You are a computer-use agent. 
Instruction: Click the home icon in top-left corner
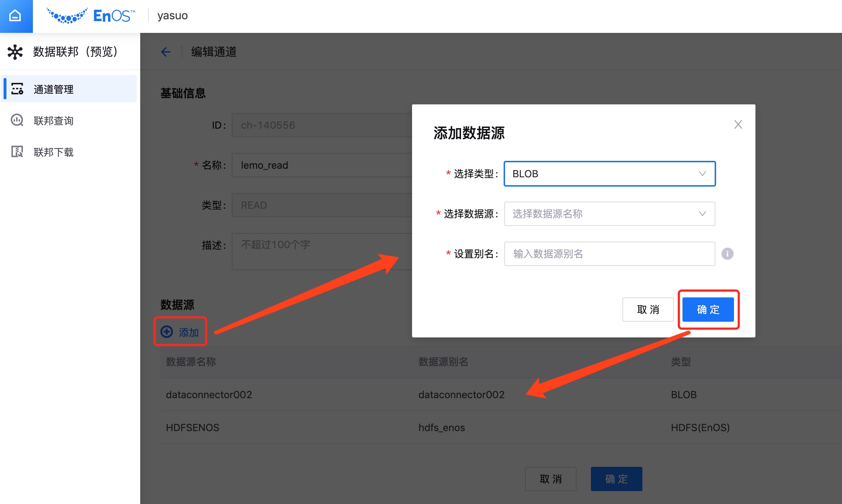[15, 16]
